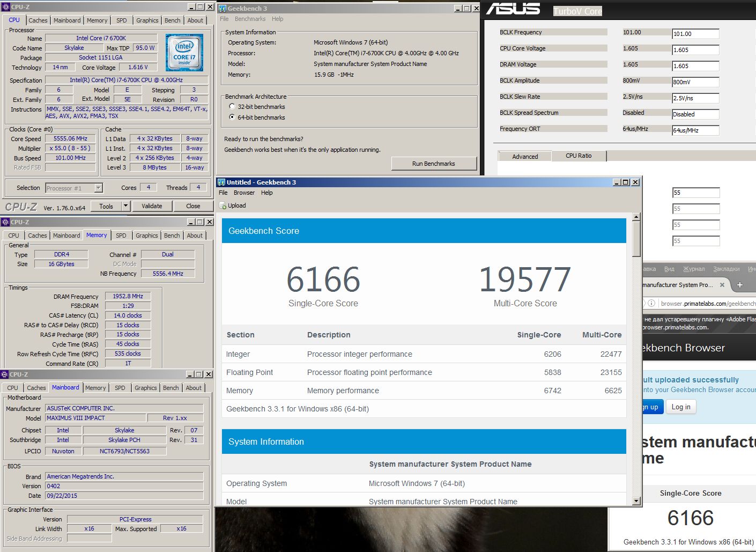This screenshot has width=756, height=552.
Task: Open Help menu in Untitled Geekbench window
Action: [266, 193]
